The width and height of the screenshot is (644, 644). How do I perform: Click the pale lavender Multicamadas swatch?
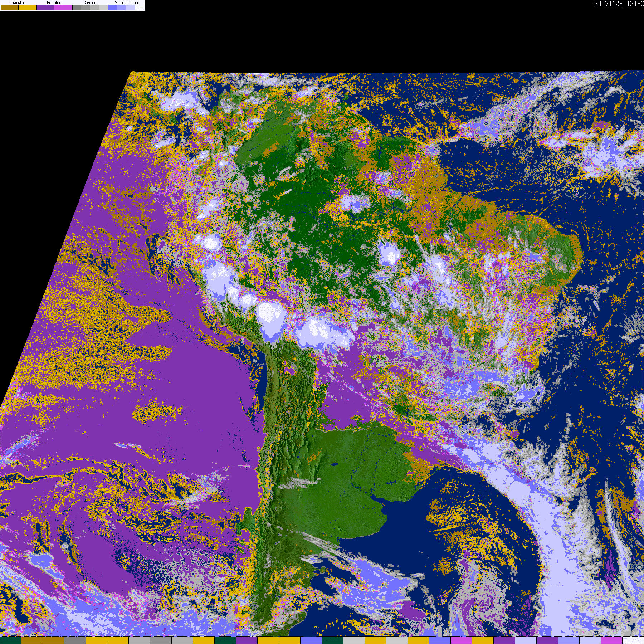(x=131, y=7)
